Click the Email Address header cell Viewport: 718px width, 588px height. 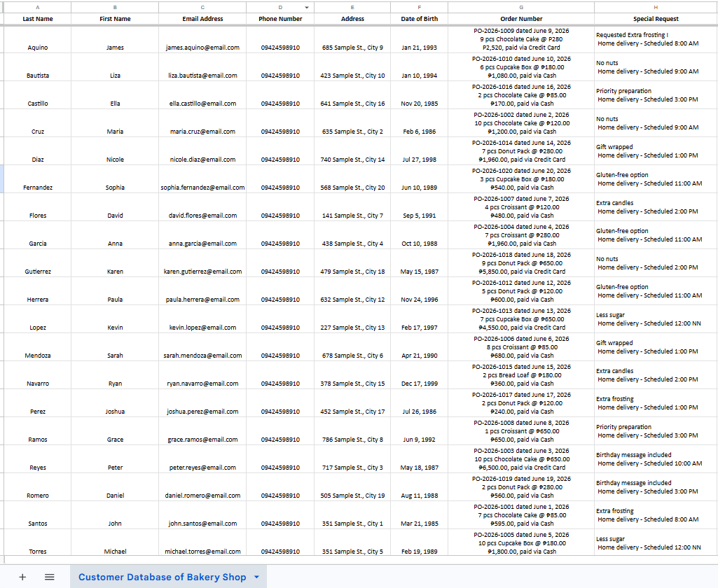(x=202, y=19)
